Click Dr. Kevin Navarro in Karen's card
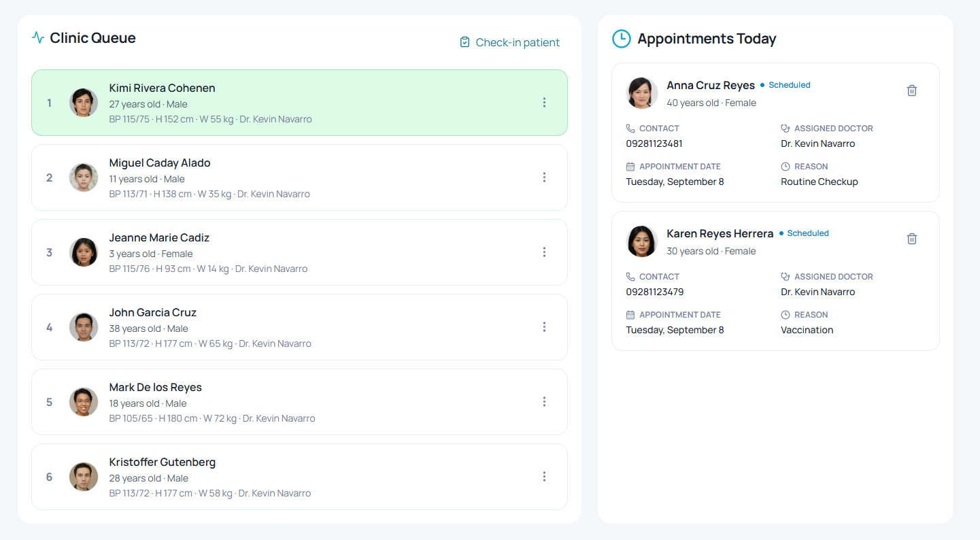Image resolution: width=980 pixels, height=540 pixels. coord(818,292)
